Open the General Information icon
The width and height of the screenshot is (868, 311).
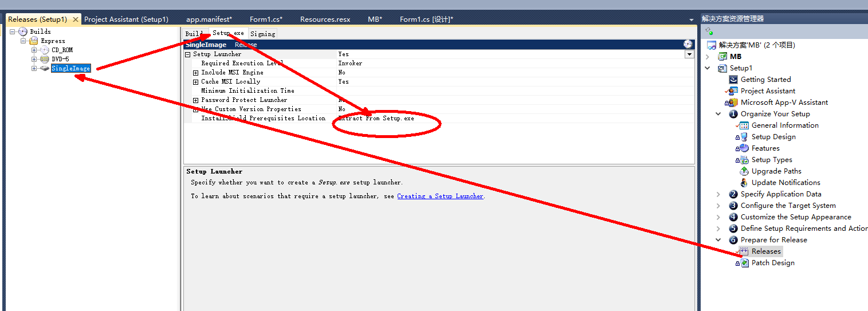(x=744, y=125)
